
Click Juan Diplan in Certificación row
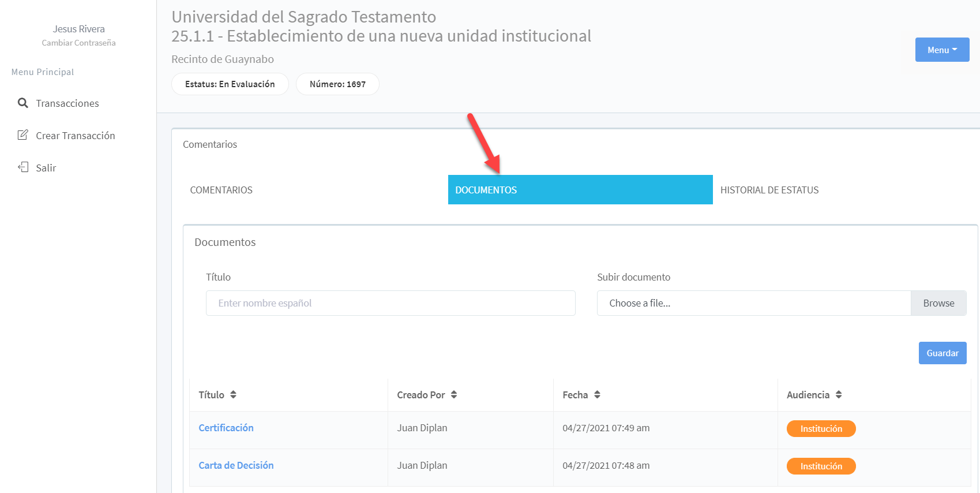click(422, 428)
